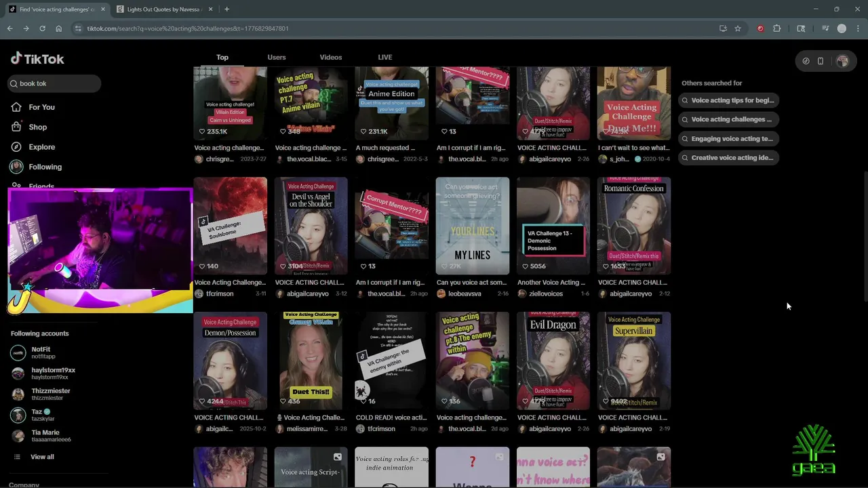868x488 pixels.
Task: Click browser forward arrow
Action: tap(26, 28)
